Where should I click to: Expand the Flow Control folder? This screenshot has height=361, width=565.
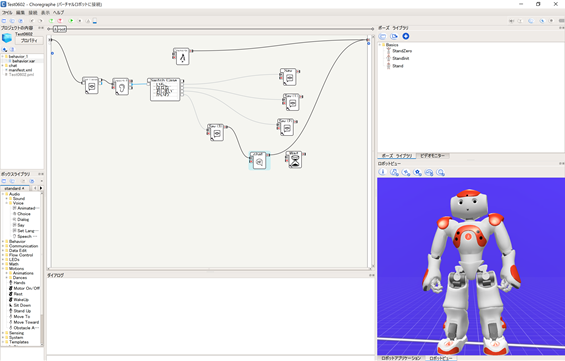coord(3,255)
